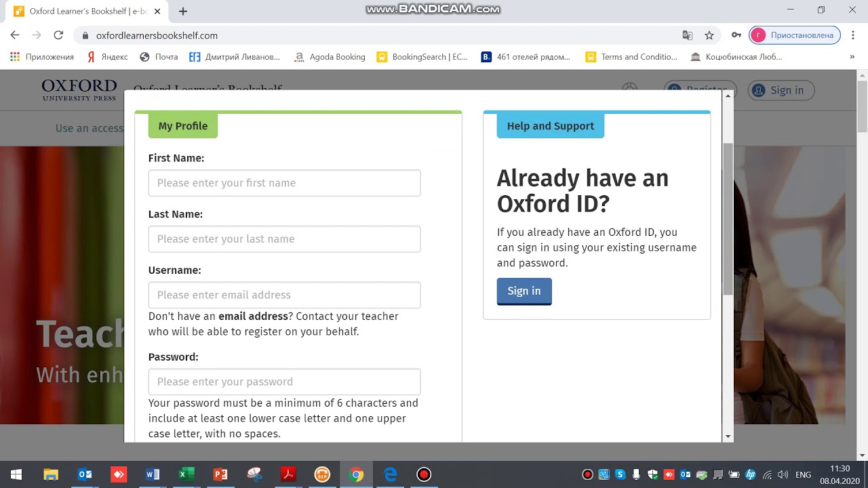
Task: Select the My Profile green tab label
Action: (183, 126)
